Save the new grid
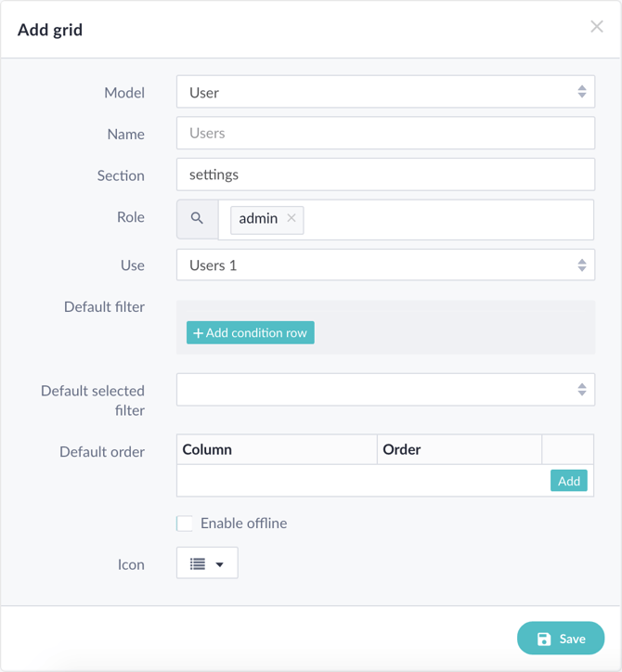The height and width of the screenshot is (672, 622). pos(561,639)
